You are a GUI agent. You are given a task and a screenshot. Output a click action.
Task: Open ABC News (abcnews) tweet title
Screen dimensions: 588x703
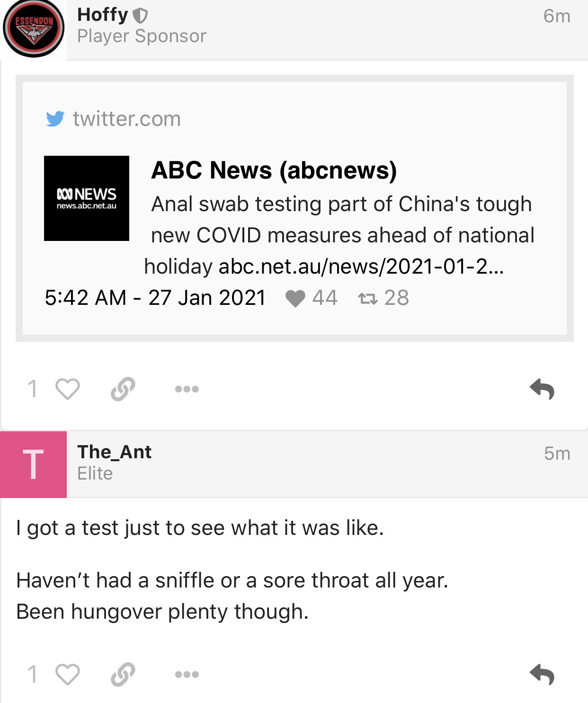(x=274, y=170)
